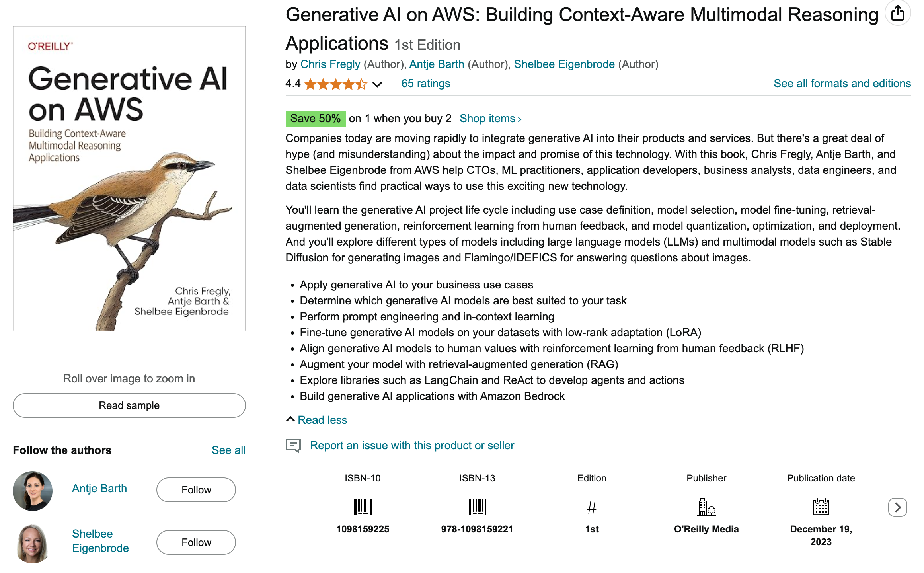The image size is (924, 573).
Task: Click the report issue speech bubble icon
Action: point(293,445)
